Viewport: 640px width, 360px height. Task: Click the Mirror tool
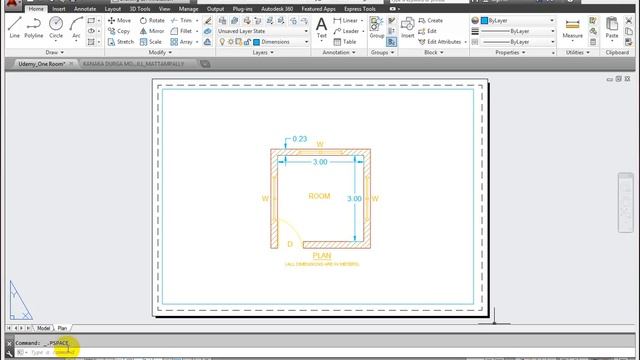pyautogui.click(x=151, y=31)
